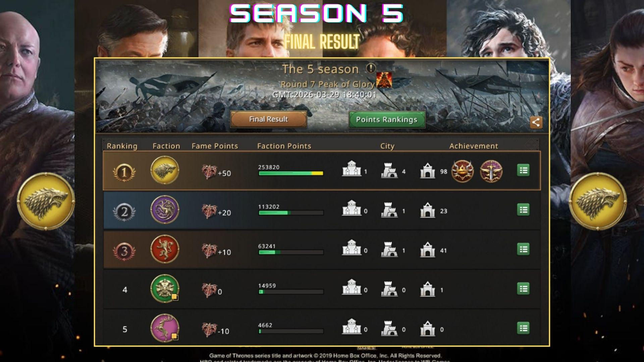Open details list for rank 5 faction
This screenshot has height=362, width=644.
tap(523, 328)
